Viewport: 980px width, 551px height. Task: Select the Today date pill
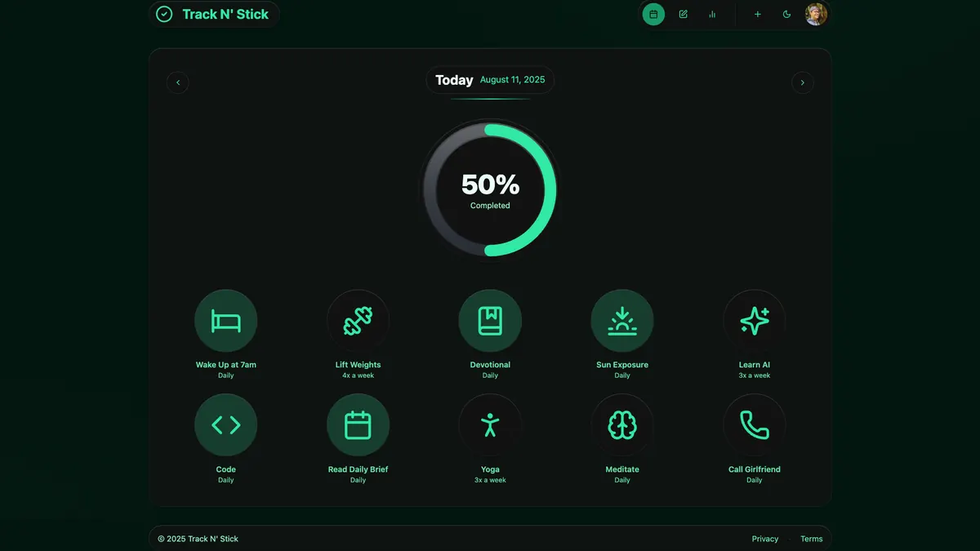(490, 80)
